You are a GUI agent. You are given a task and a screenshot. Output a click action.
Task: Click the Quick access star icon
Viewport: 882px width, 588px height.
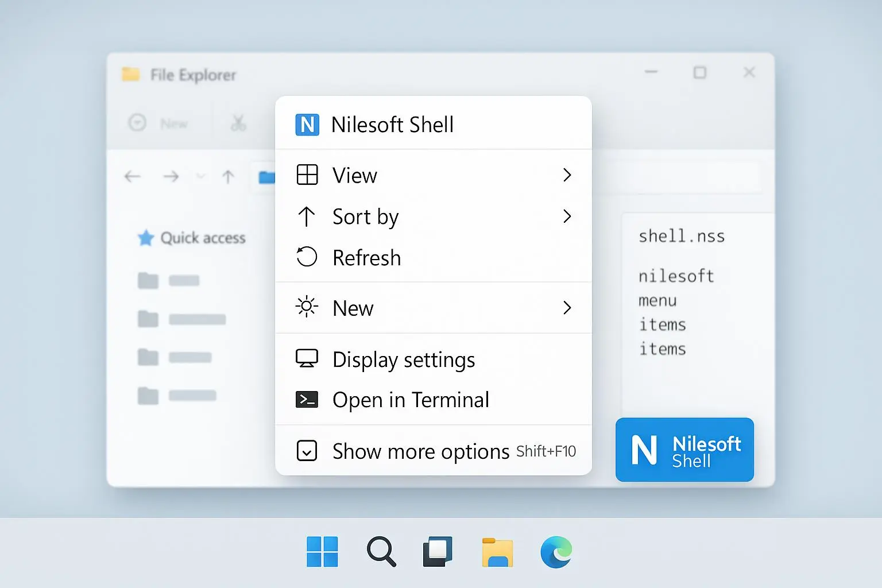point(146,238)
